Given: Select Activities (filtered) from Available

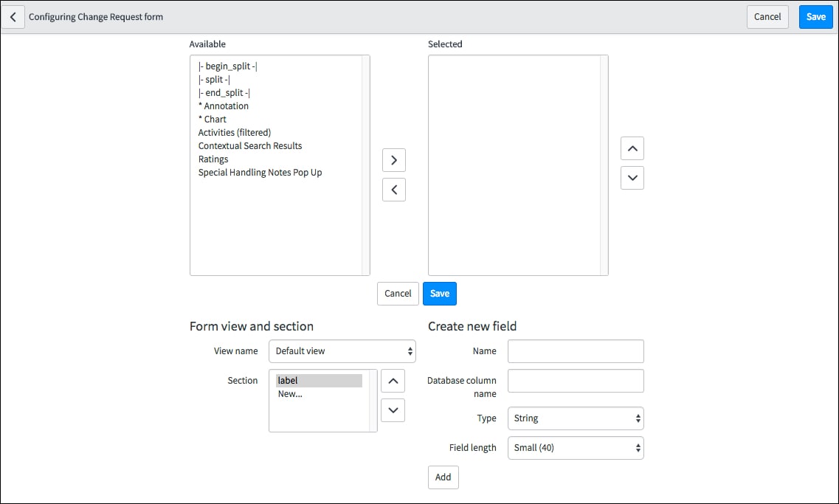Looking at the screenshot, I should [x=234, y=132].
